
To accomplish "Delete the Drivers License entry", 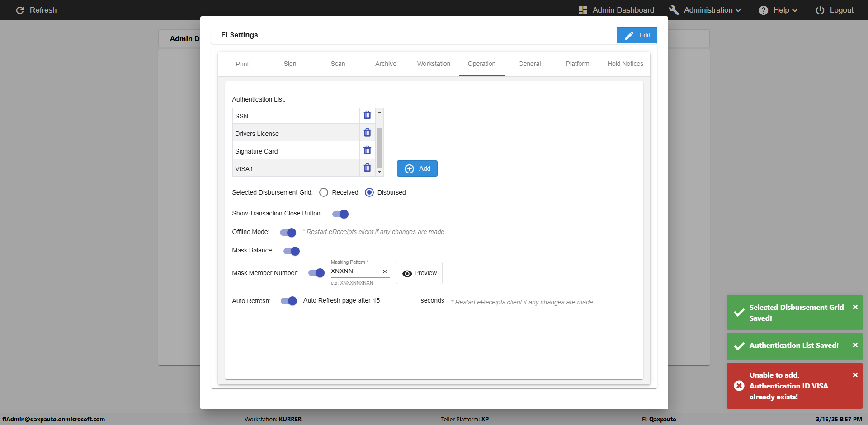I will point(367,133).
